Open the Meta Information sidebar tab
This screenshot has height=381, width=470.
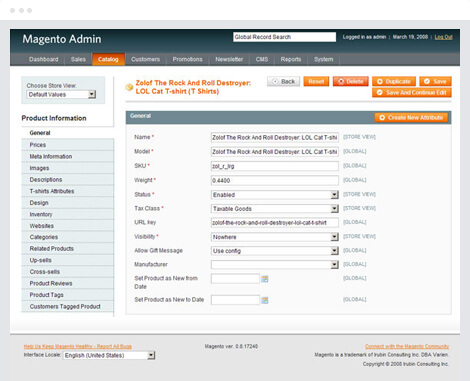pyautogui.click(x=67, y=156)
